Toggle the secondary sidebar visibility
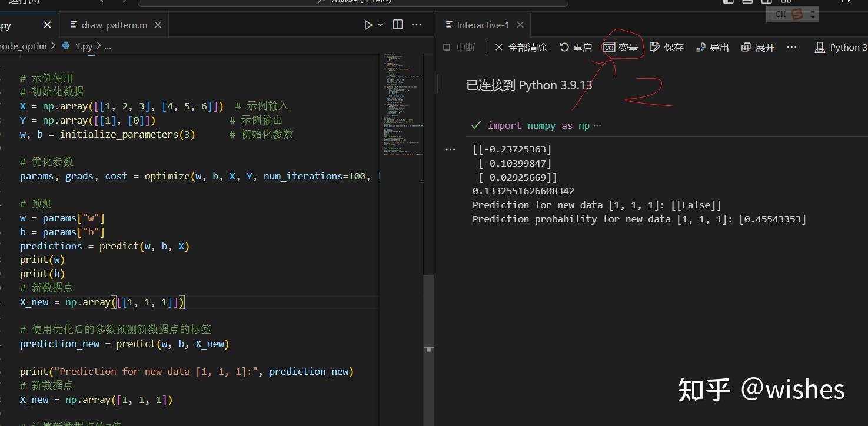868x426 pixels. pyautogui.click(x=767, y=2)
